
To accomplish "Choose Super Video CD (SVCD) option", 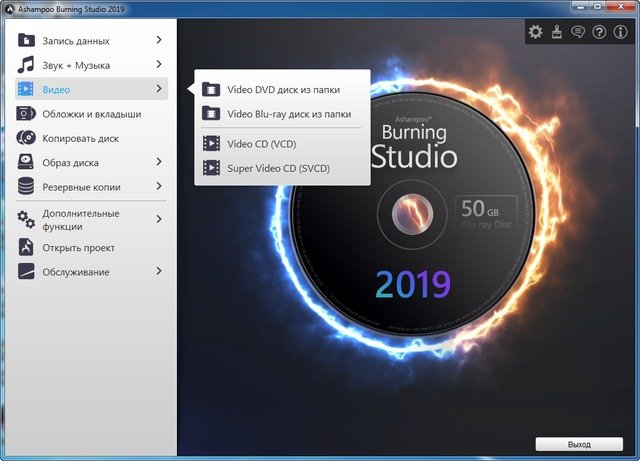I will (282, 168).
